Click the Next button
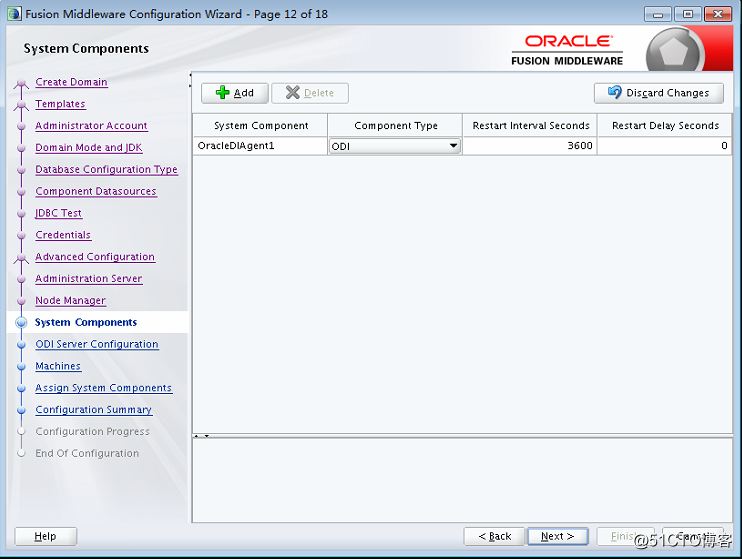 click(558, 536)
